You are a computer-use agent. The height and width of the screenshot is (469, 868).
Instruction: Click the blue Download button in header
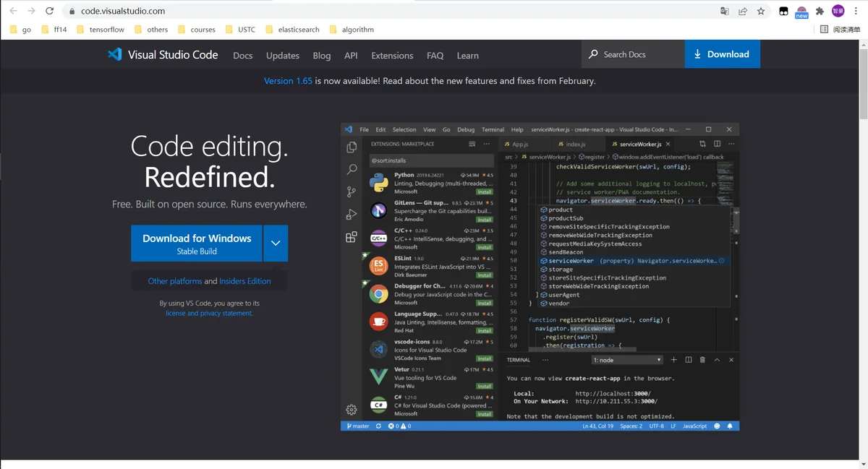pos(723,54)
